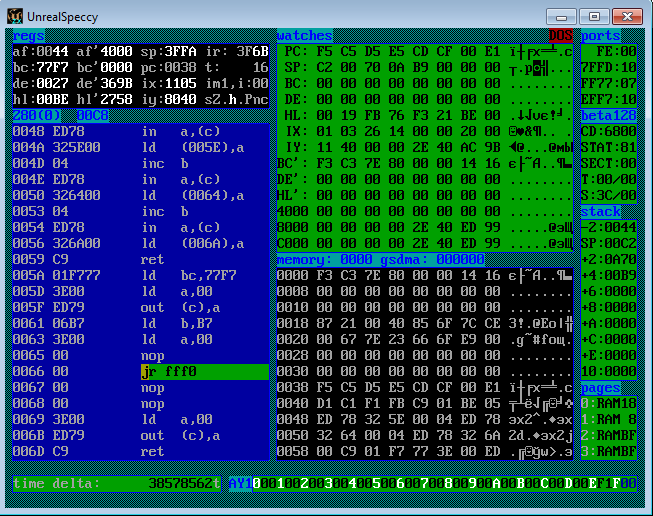Close the UnrealSpeccy window
Image resolution: width=653 pixels, height=516 pixels.
(x=626, y=16)
